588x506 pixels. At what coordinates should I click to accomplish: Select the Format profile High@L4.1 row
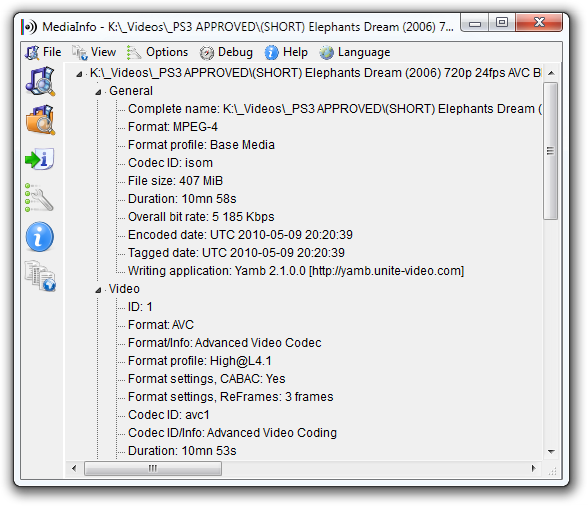pos(200,361)
